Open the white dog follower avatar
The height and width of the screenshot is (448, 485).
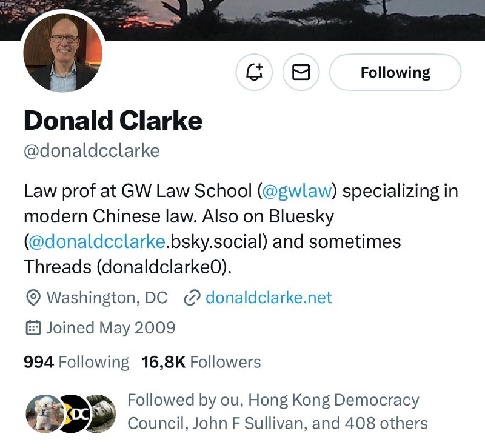(x=45, y=413)
